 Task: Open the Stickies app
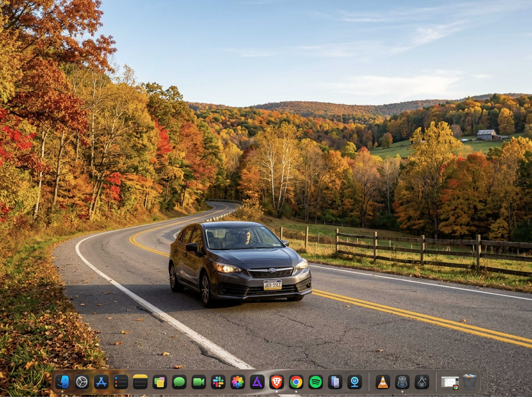coord(160,382)
